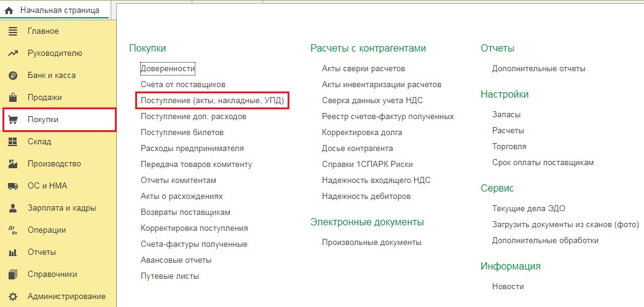This screenshot has width=644, height=307.
Task: Open Торговля settings
Action: coord(509,147)
